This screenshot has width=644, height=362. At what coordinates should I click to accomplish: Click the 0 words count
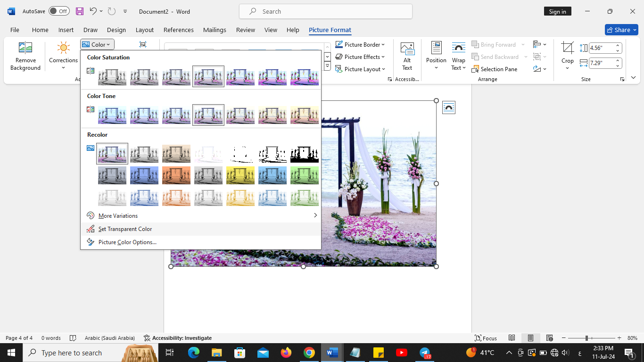pos(51,338)
